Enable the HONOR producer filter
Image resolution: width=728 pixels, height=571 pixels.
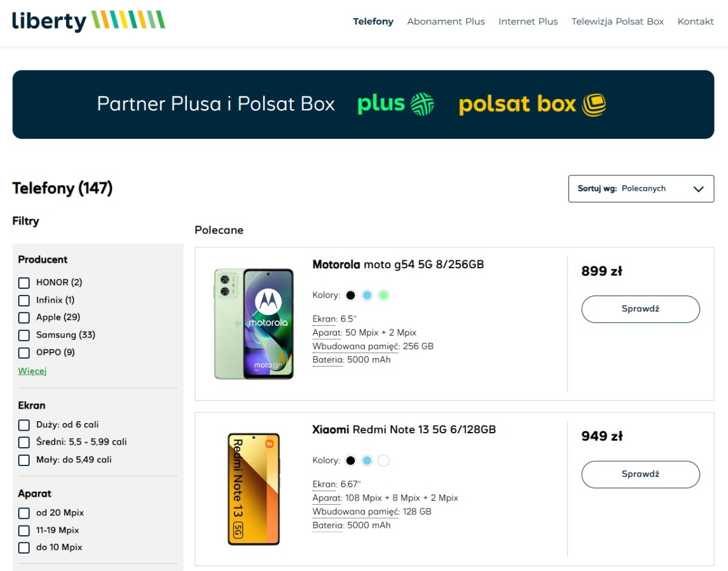coord(24,283)
